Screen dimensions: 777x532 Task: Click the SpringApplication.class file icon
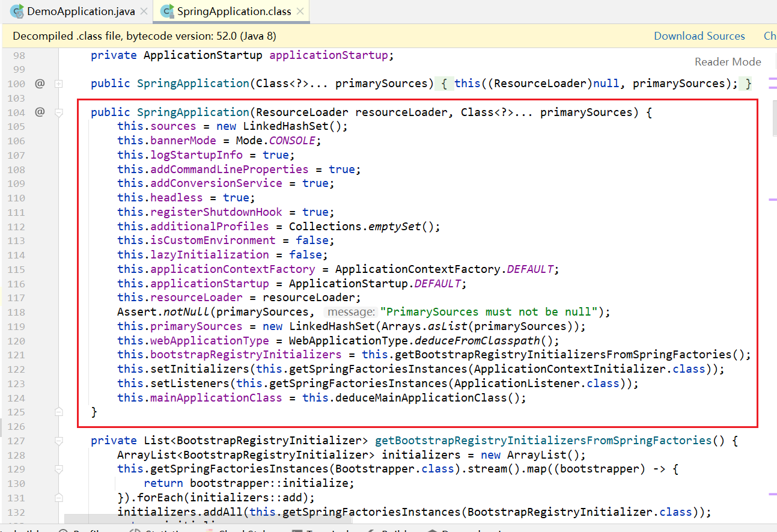tap(166, 11)
